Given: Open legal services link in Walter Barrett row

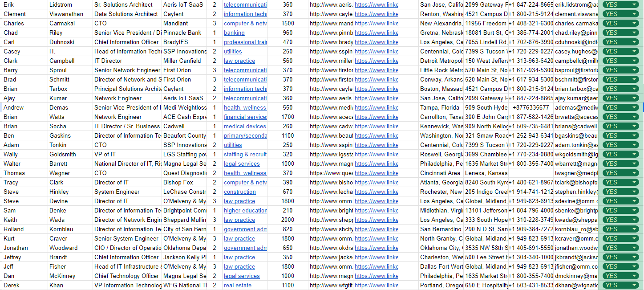Looking at the screenshot, I should coord(242,163).
